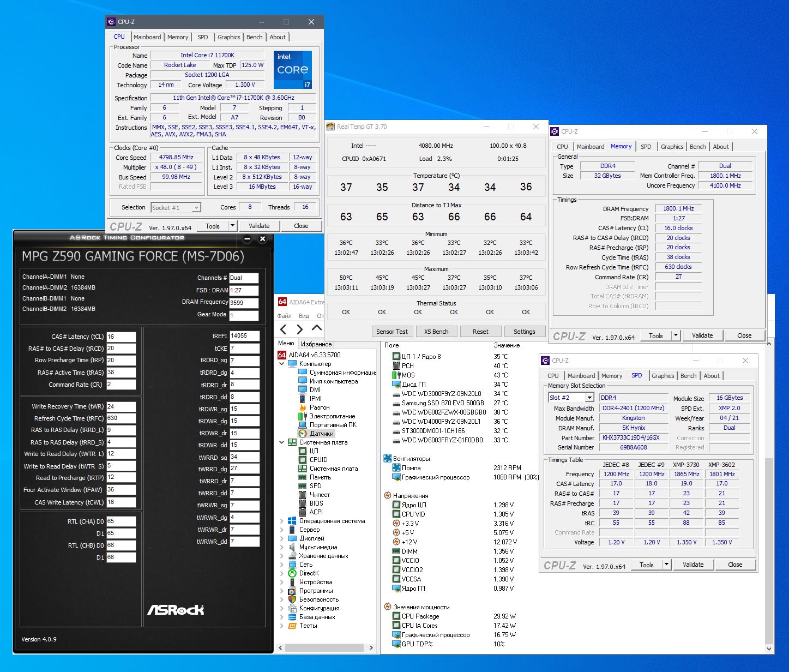Click the Refresh Cycle Time (tRFC) field
This screenshot has height=672, width=789.
point(121,418)
